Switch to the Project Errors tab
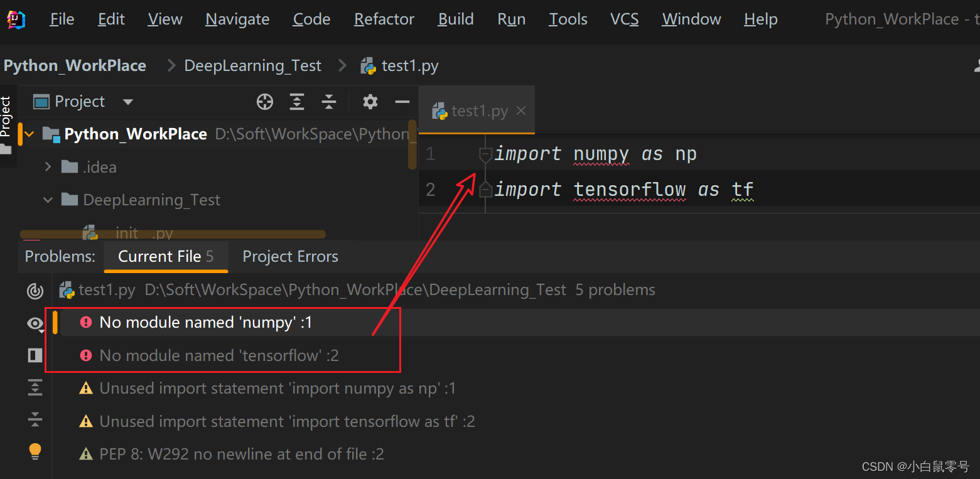The height and width of the screenshot is (479, 980). pos(290,256)
